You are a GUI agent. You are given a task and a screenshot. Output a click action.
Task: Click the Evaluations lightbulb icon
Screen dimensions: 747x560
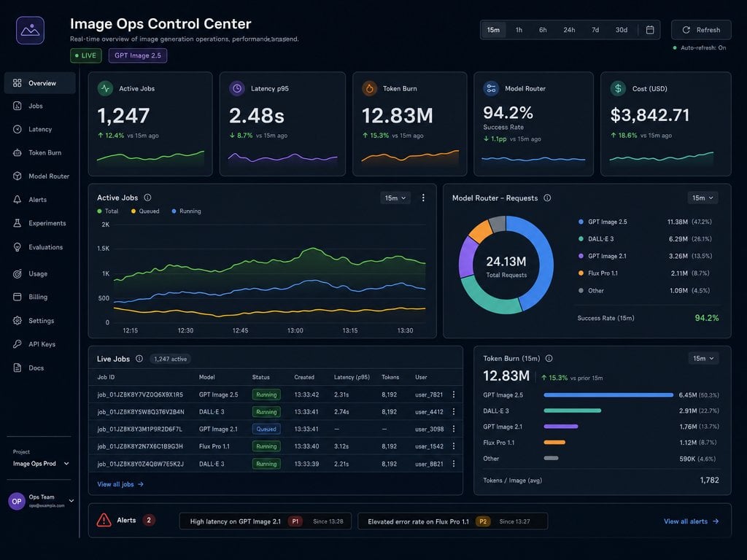click(x=18, y=247)
